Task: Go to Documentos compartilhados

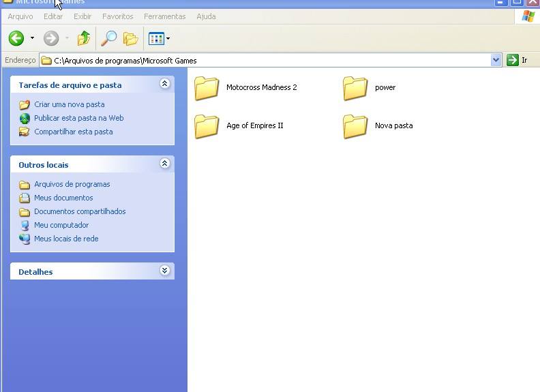Action: (80, 211)
